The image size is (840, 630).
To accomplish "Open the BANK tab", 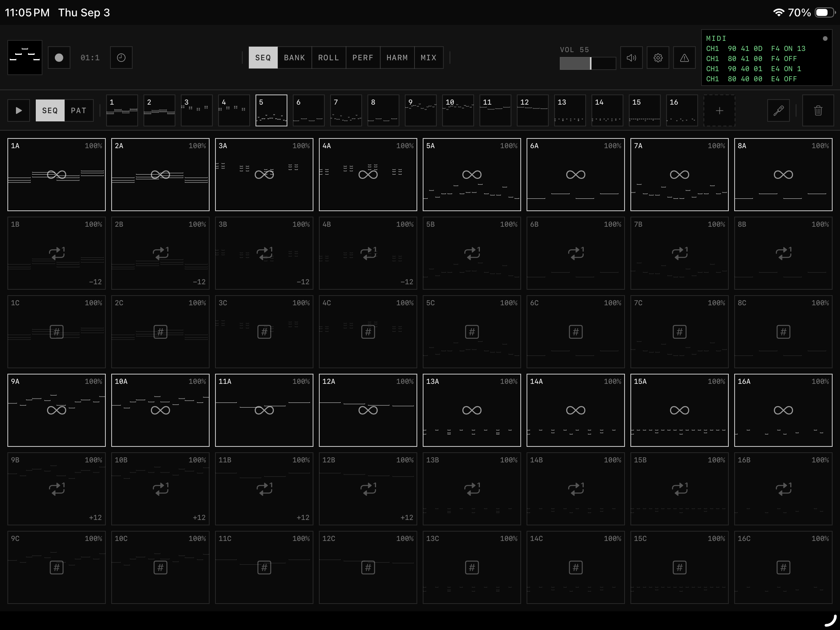I will coord(295,58).
